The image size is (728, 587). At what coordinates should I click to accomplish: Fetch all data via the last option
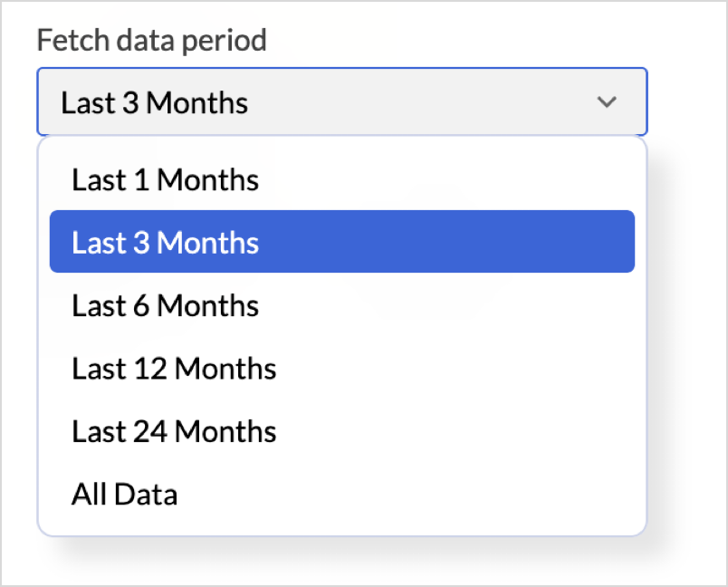click(125, 495)
